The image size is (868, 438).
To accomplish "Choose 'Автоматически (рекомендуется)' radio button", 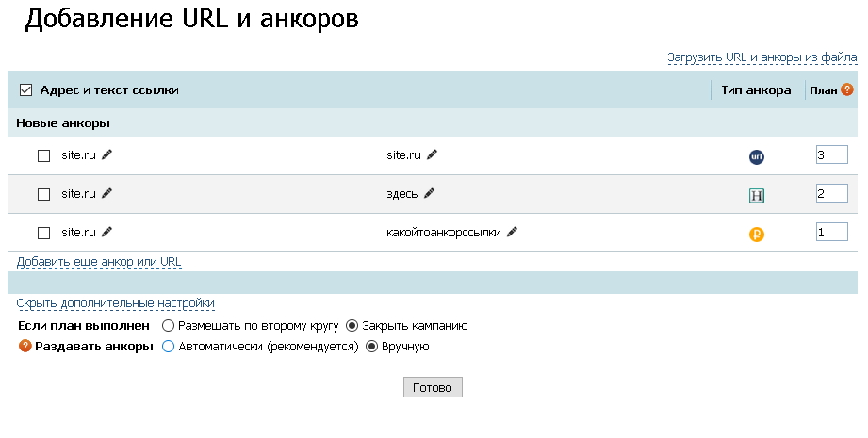I will click(168, 347).
